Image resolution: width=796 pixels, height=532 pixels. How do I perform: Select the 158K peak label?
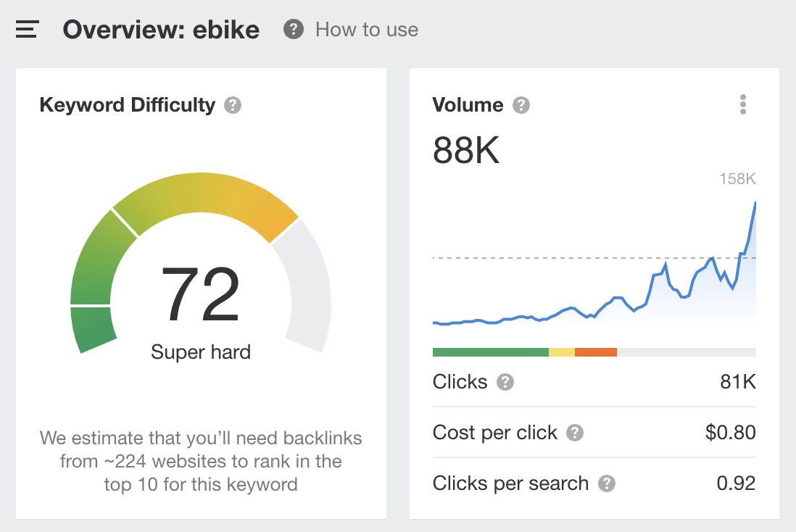738,178
